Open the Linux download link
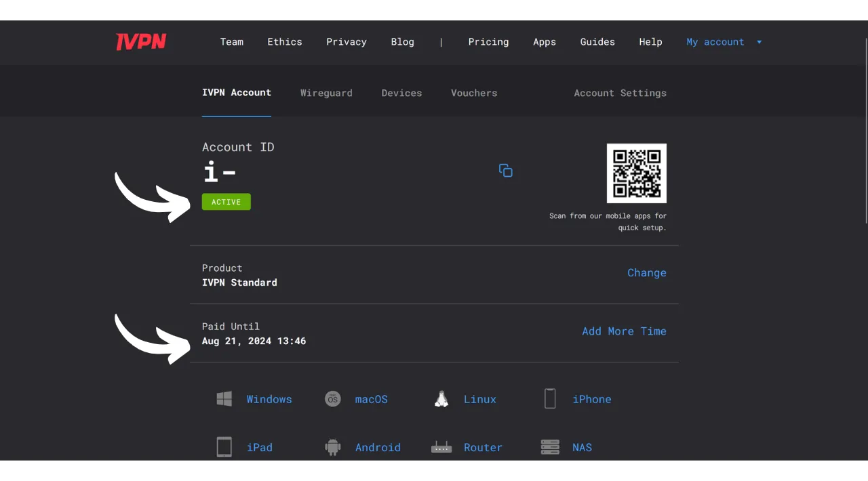The image size is (868, 481). [480, 399]
